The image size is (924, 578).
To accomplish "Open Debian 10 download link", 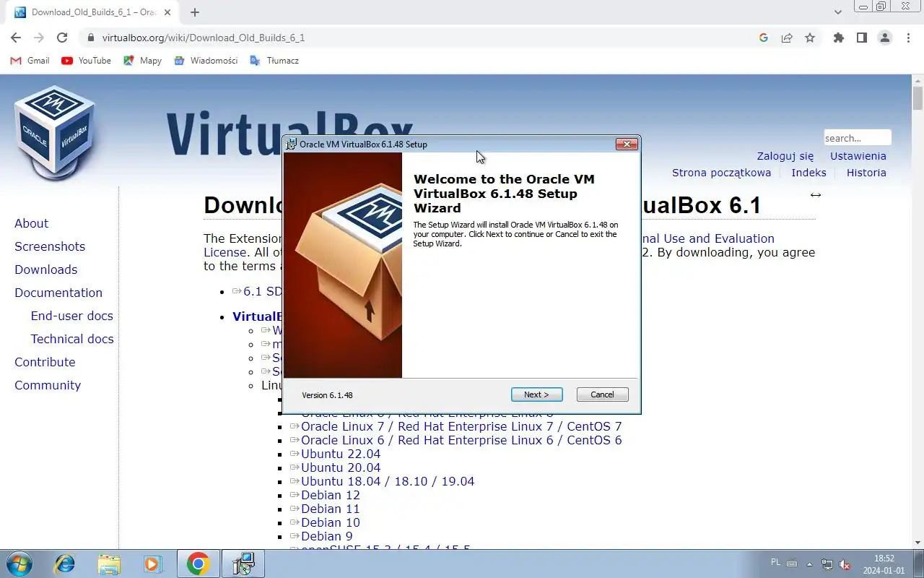I will [331, 522].
